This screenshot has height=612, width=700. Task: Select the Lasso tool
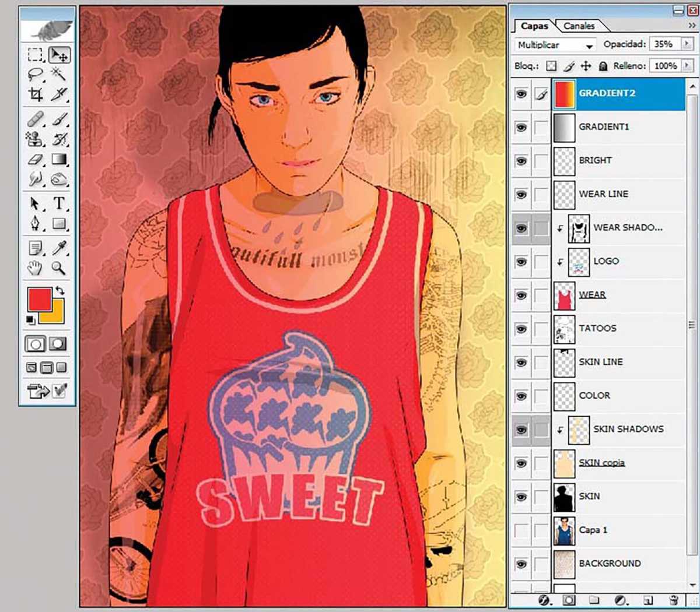pyautogui.click(x=35, y=75)
